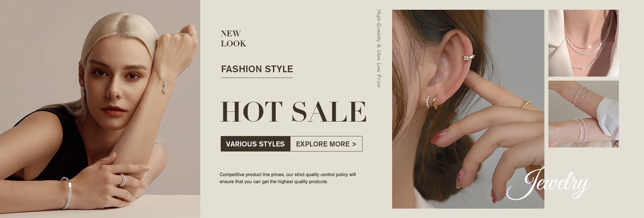Viewport: 644px width, 218px height.
Task: Open the layered necklace thumbnail image
Action: 583,43
